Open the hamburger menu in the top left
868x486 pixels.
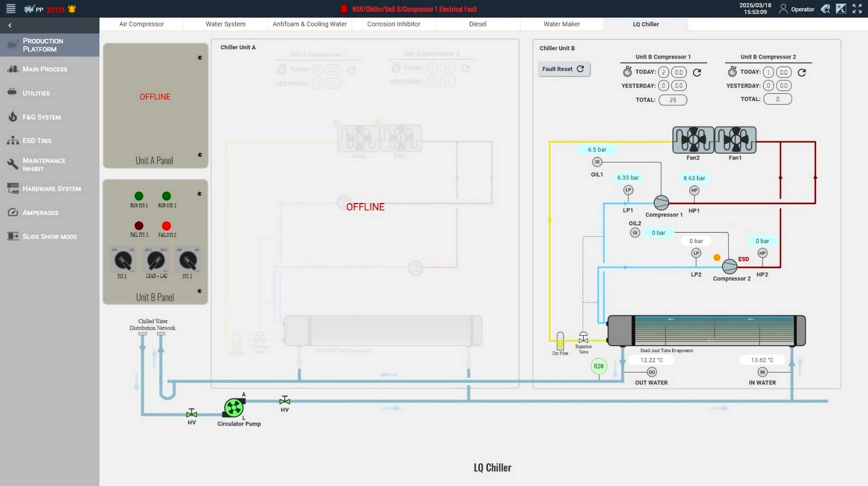click(x=11, y=9)
